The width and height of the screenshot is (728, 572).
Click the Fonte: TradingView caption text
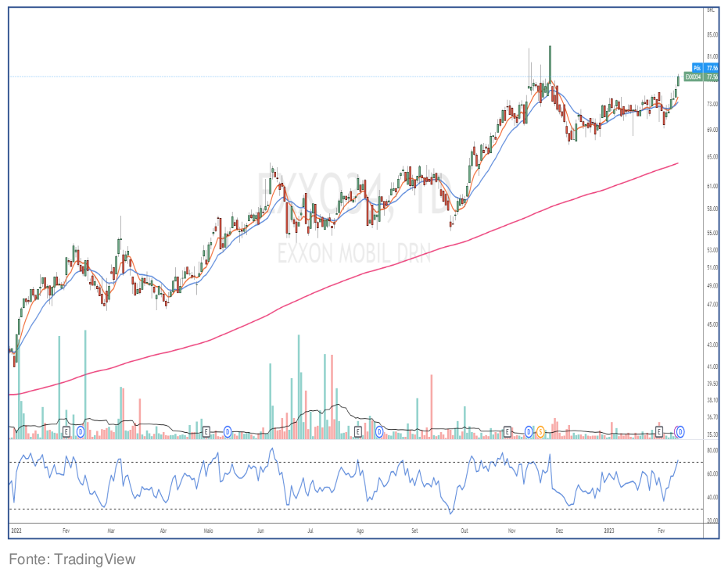72,559
